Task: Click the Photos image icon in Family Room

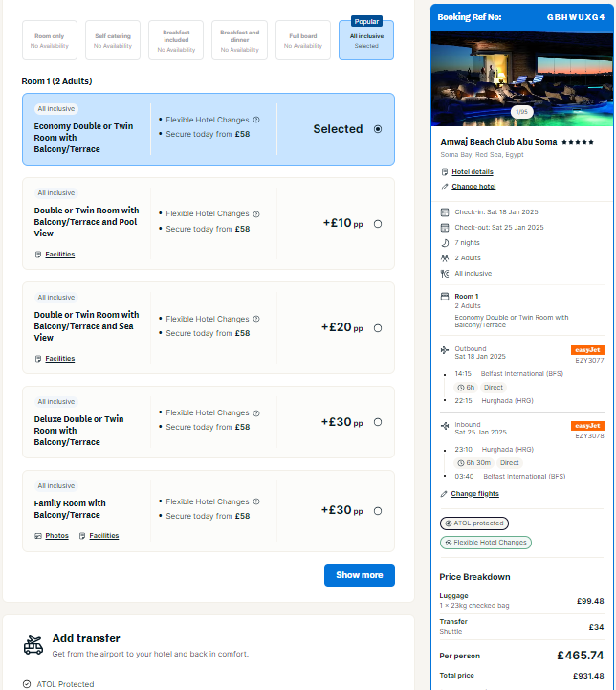Action: click(38, 536)
